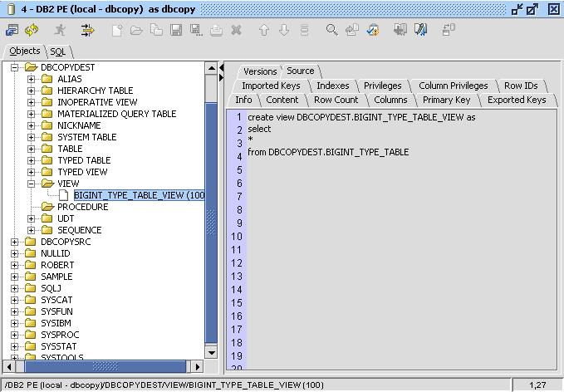Click the save as floppy icon
This screenshot has height=392, width=564.
[196, 30]
